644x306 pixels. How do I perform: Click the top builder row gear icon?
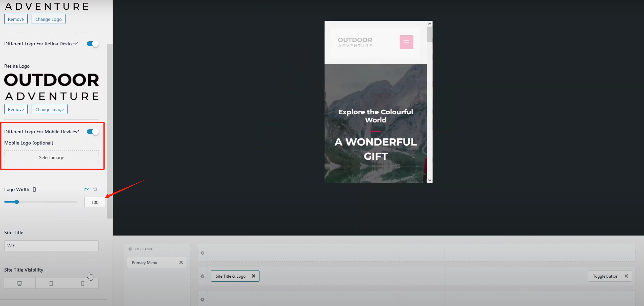point(202,253)
